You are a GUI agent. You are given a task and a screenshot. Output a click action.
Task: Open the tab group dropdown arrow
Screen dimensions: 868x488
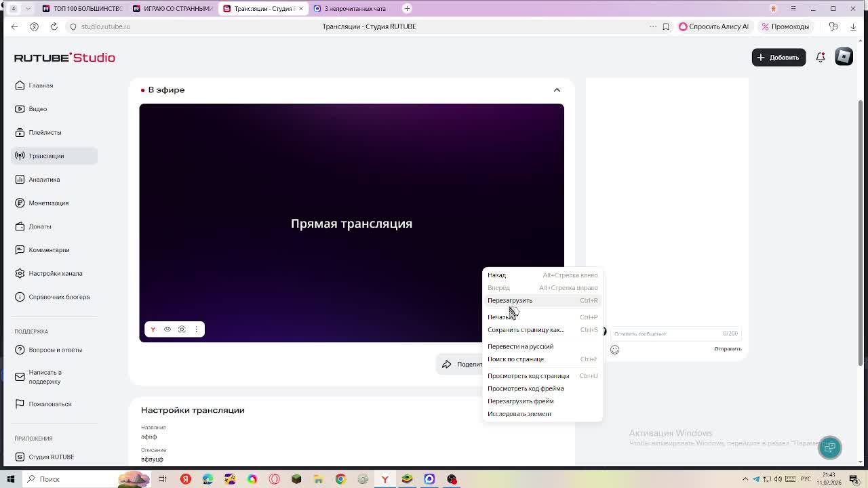click(28, 8)
